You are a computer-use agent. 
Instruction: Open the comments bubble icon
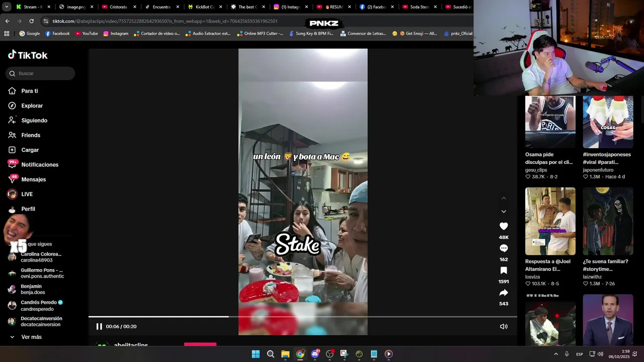click(504, 248)
